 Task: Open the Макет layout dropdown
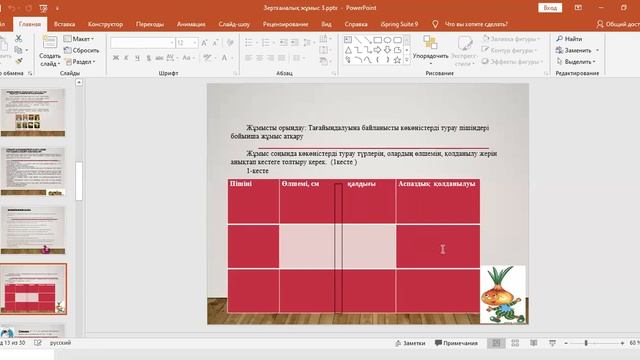(79, 39)
